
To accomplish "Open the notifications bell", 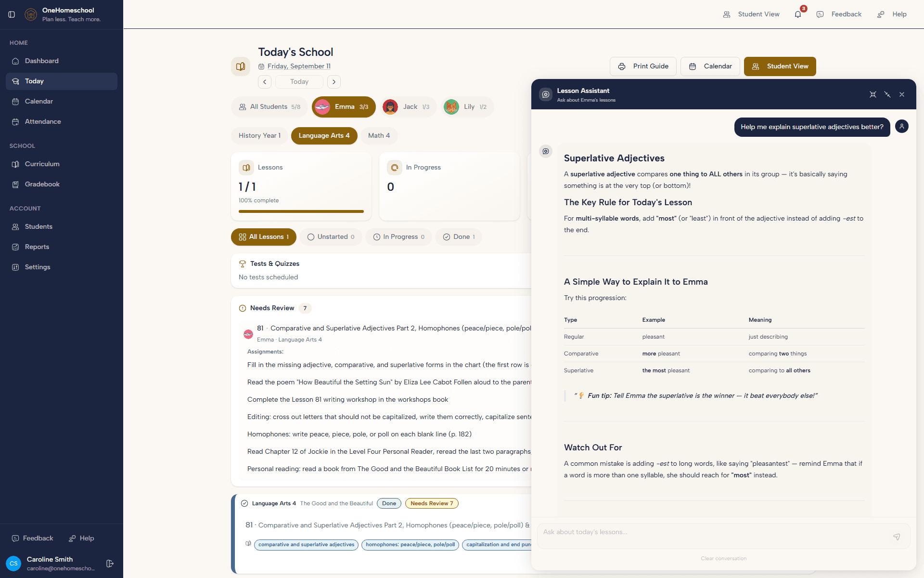I will [798, 14].
